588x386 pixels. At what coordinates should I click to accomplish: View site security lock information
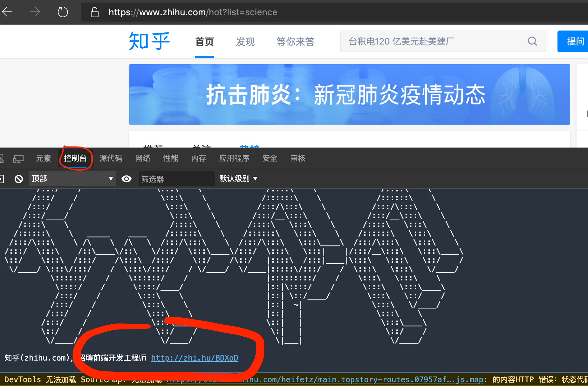point(94,12)
